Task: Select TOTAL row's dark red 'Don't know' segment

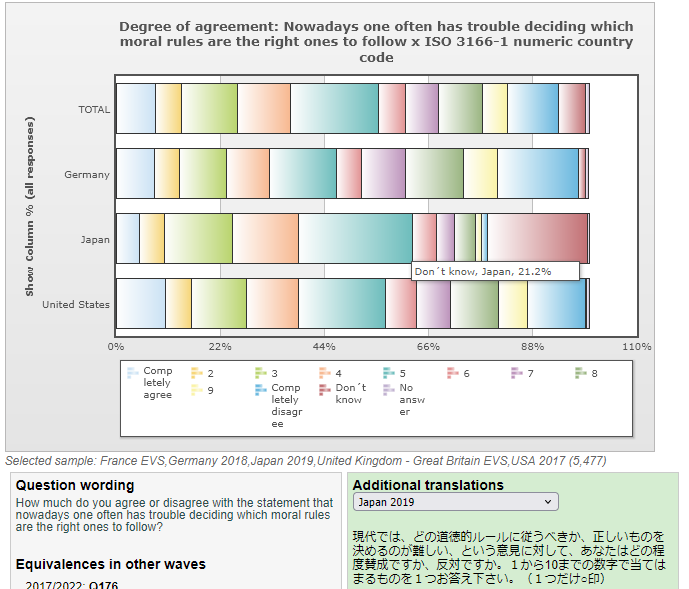Action: pyautogui.click(x=572, y=109)
